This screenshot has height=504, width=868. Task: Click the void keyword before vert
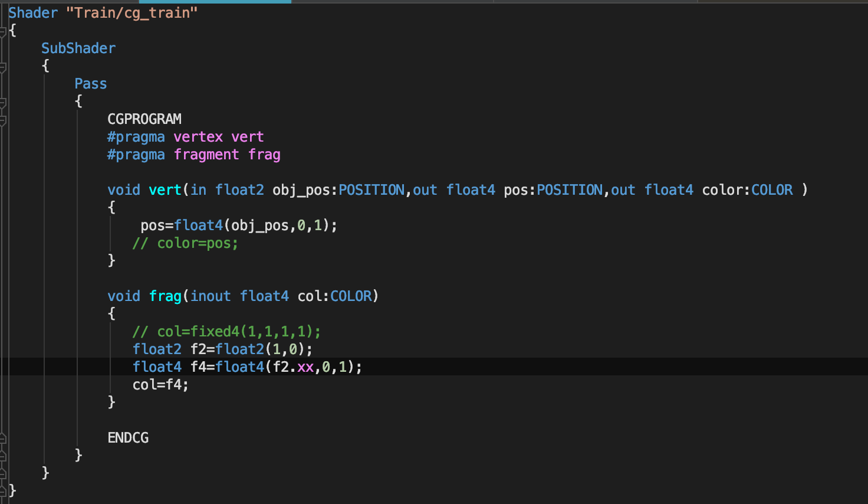(x=124, y=190)
